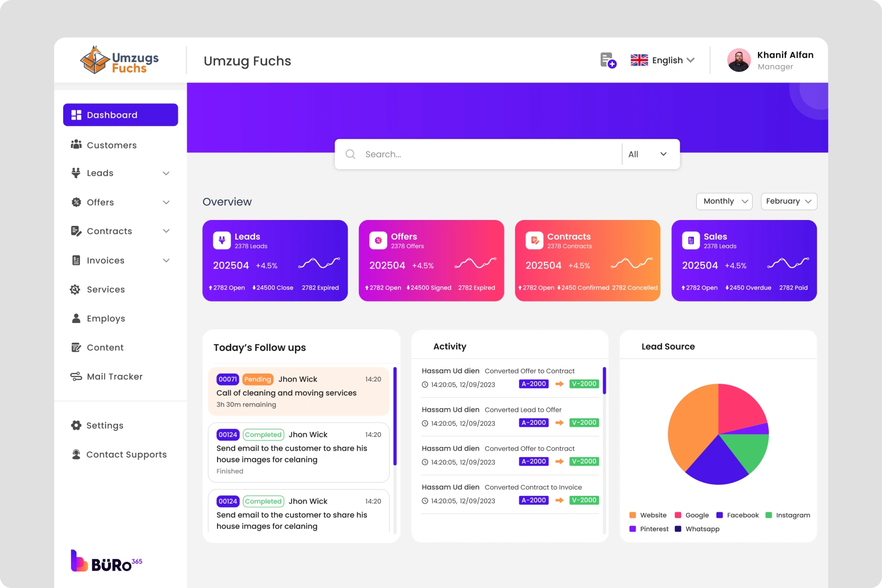
Task: Click the Services gear icon
Action: click(x=75, y=289)
